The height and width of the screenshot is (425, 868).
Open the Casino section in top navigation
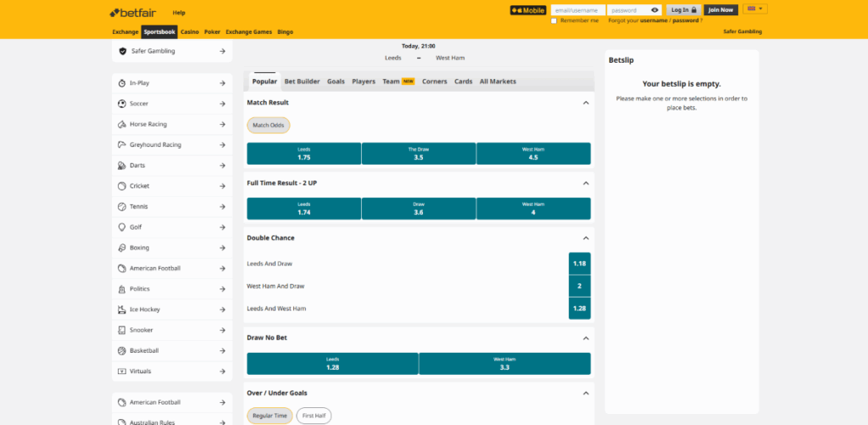[189, 31]
